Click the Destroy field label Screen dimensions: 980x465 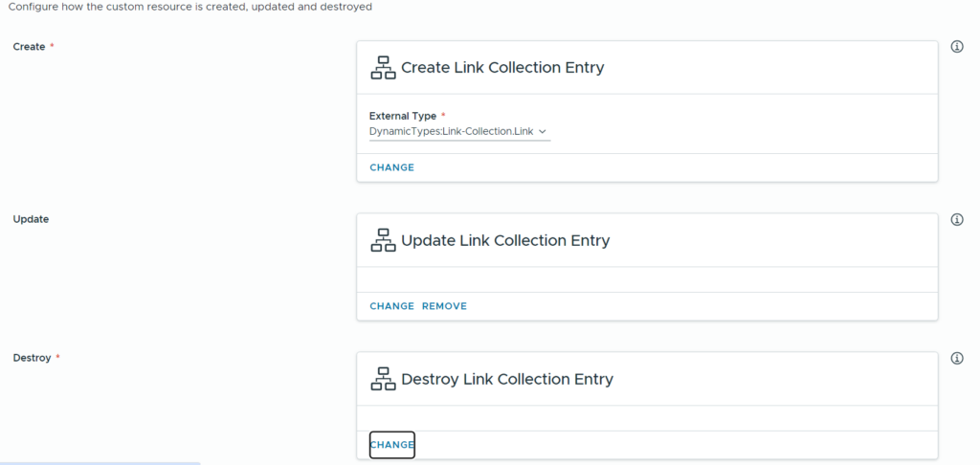tap(32, 358)
